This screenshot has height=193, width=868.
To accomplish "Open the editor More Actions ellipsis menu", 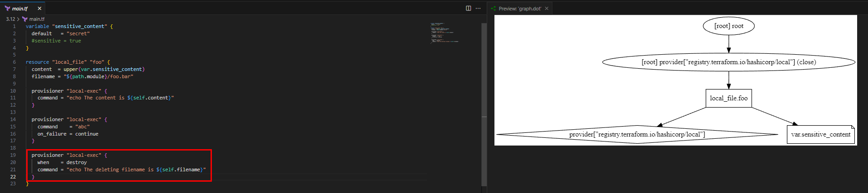I will coord(478,8).
